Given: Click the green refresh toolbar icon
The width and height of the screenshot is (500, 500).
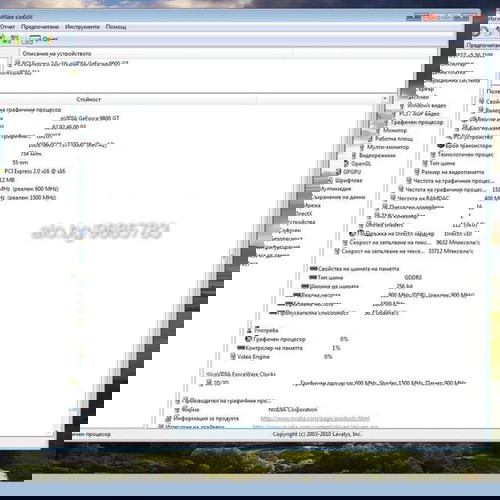Looking at the screenshot, I should point(5,39).
